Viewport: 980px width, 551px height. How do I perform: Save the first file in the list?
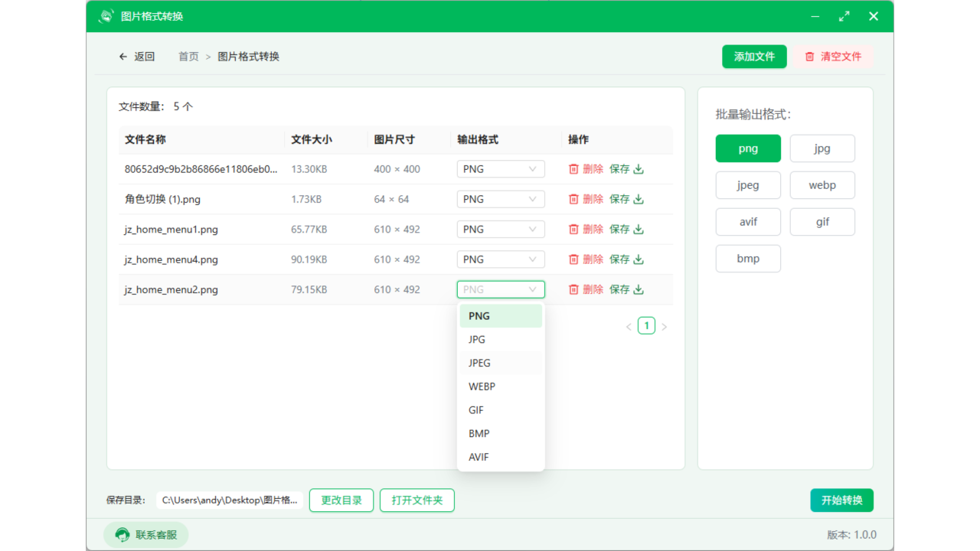click(x=626, y=169)
